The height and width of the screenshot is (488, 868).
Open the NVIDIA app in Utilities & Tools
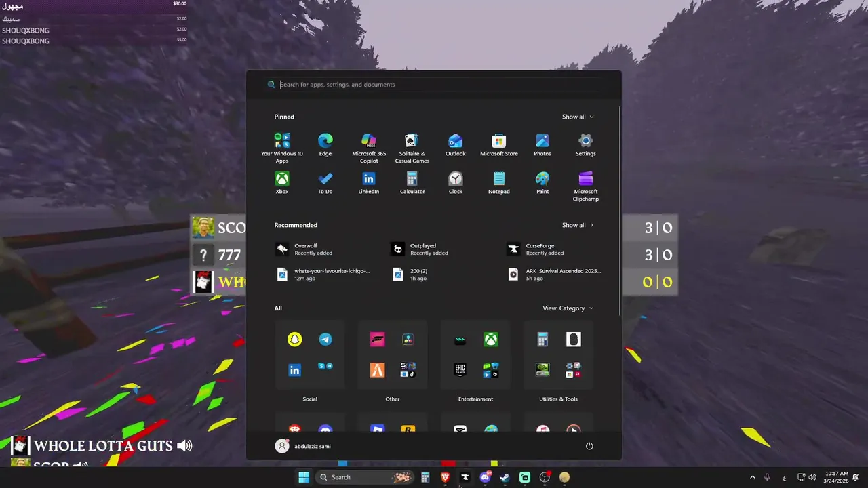coord(542,370)
